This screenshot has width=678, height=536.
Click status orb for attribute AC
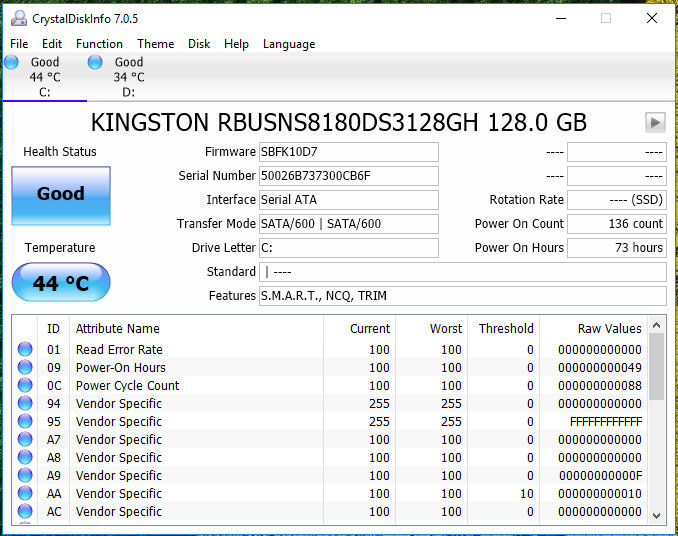click(x=25, y=511)
